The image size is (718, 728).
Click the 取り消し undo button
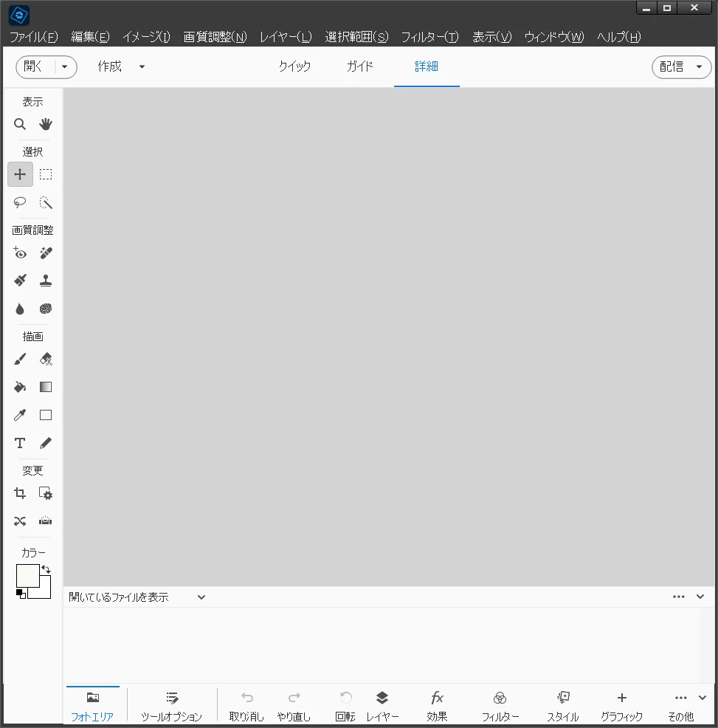coord(246,706)
